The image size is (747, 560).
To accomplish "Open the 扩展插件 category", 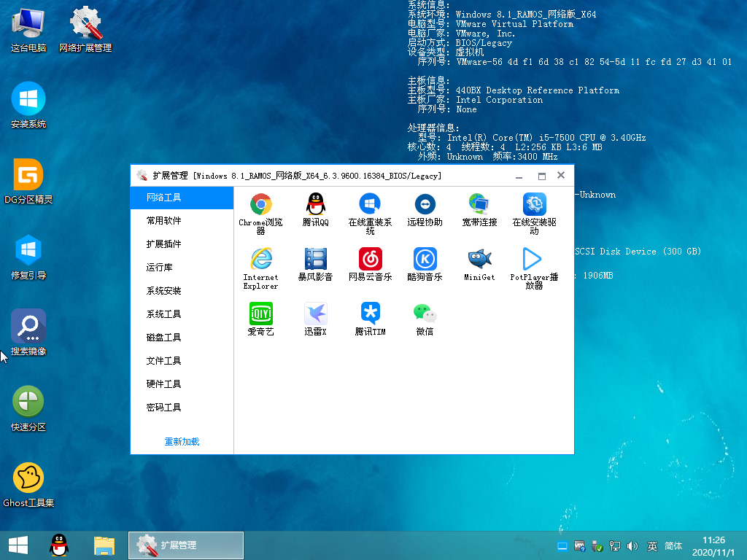I will (182, 244).
